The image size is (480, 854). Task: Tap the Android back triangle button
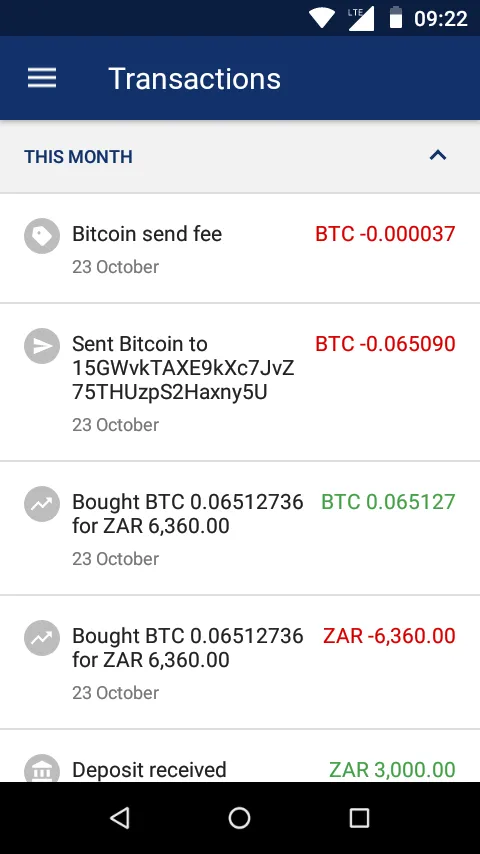point(120,818)
